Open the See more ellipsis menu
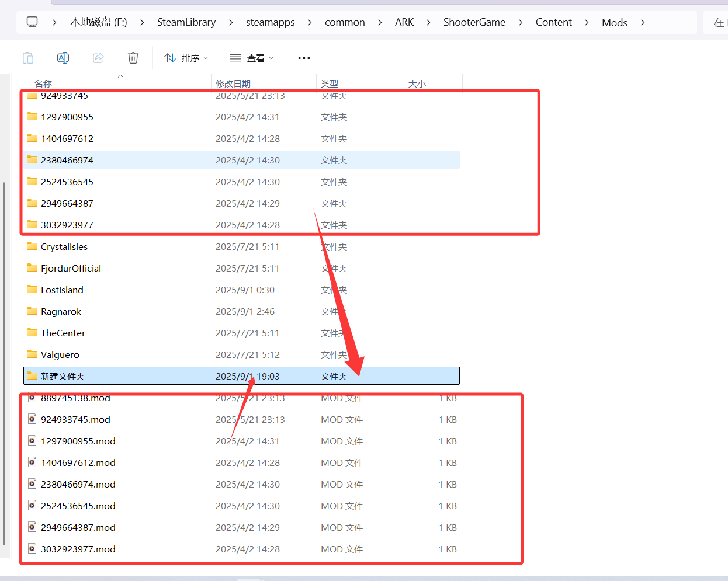The height and width of the screenshot is (581, 728). [x=304, y=58]
